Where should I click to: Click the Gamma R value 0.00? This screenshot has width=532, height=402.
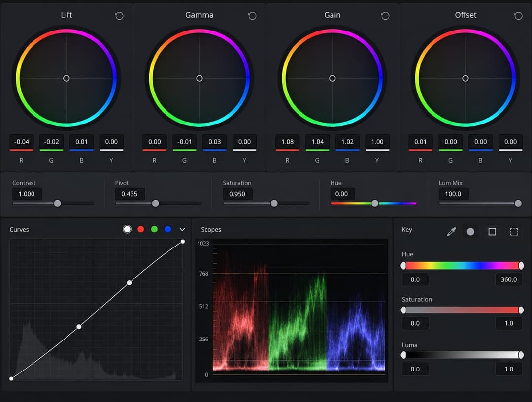point(155,142)
